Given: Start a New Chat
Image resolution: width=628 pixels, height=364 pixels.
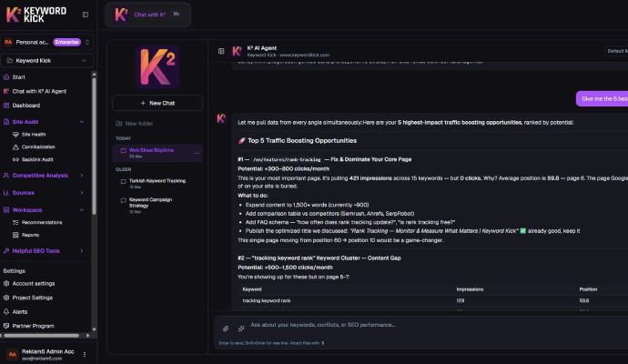Looking at the screenshot, I should [x=157, y=104].
